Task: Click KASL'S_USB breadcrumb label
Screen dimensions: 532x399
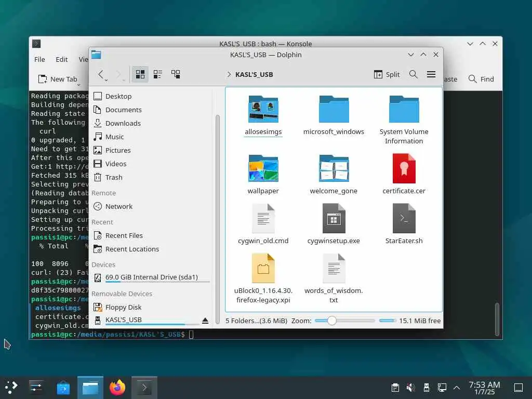Action: [x=254, y=74]
